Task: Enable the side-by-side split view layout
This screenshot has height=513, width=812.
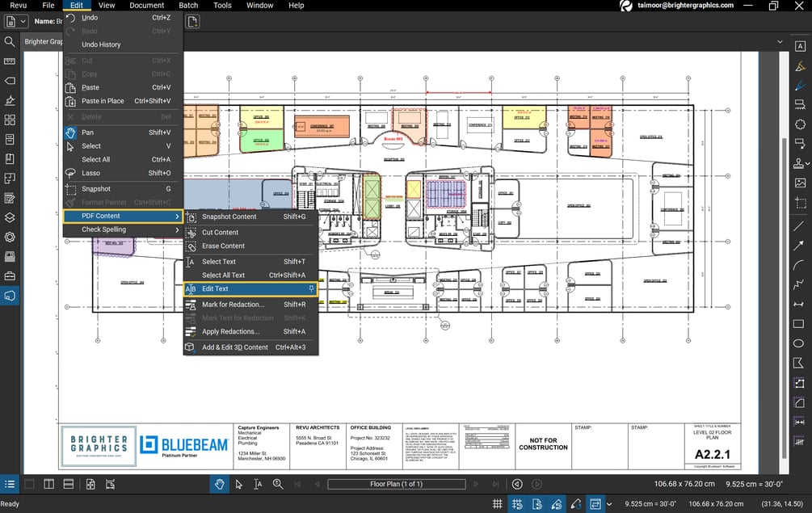Action: point(48,485)
